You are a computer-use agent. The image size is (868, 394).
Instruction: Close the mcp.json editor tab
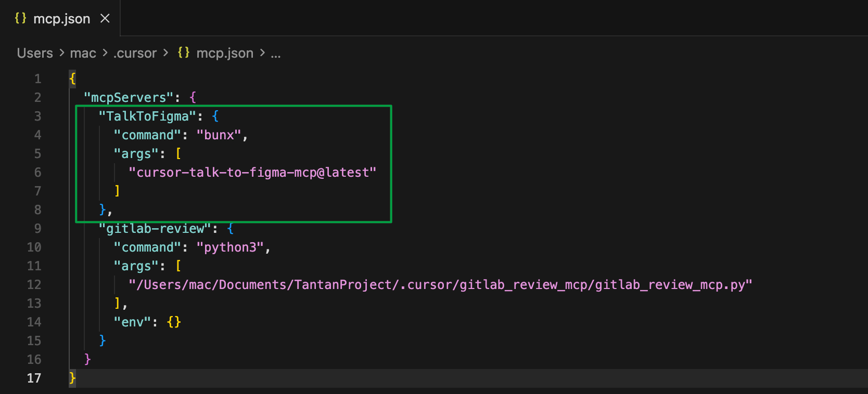(x=105, y=19)
